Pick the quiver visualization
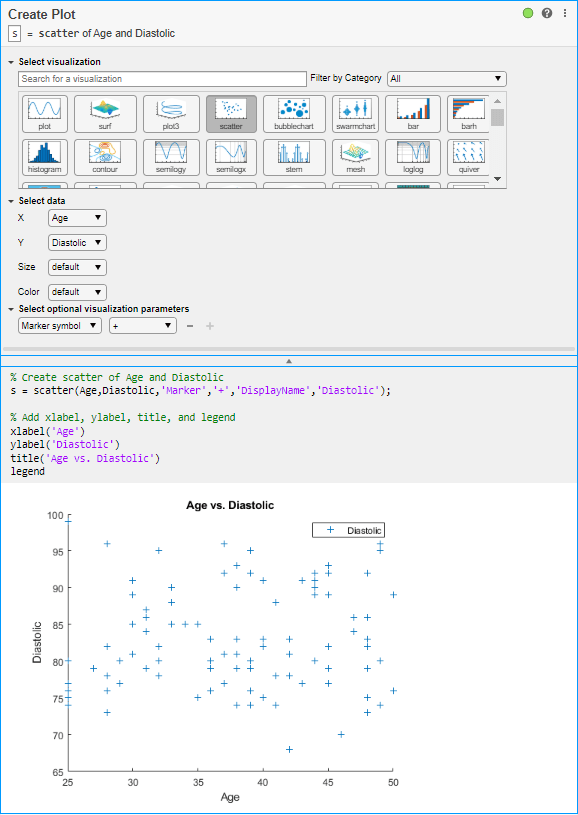Screen dimensions: 578x815 click(468, 157)
